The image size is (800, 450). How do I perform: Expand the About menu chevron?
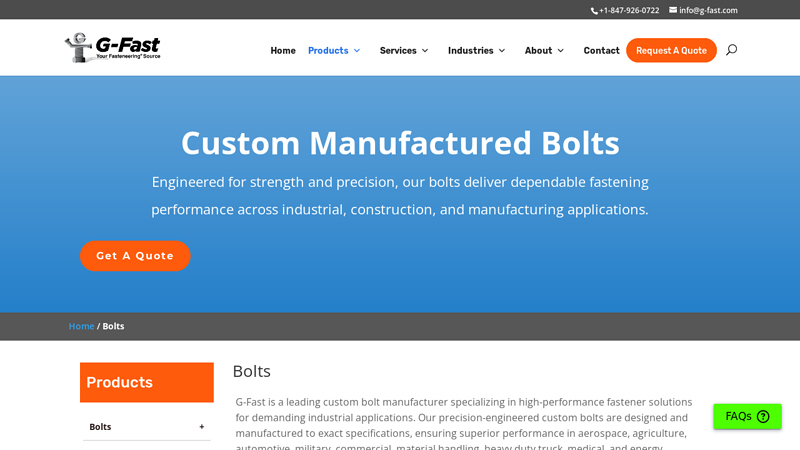560,51
